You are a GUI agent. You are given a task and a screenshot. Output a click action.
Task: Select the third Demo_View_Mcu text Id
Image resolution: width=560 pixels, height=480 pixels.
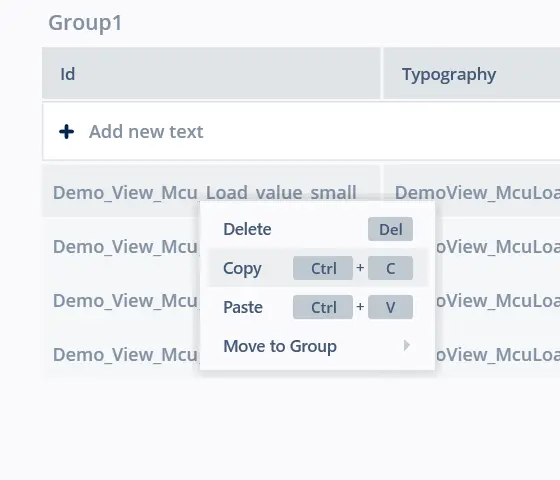coord(125,301)
